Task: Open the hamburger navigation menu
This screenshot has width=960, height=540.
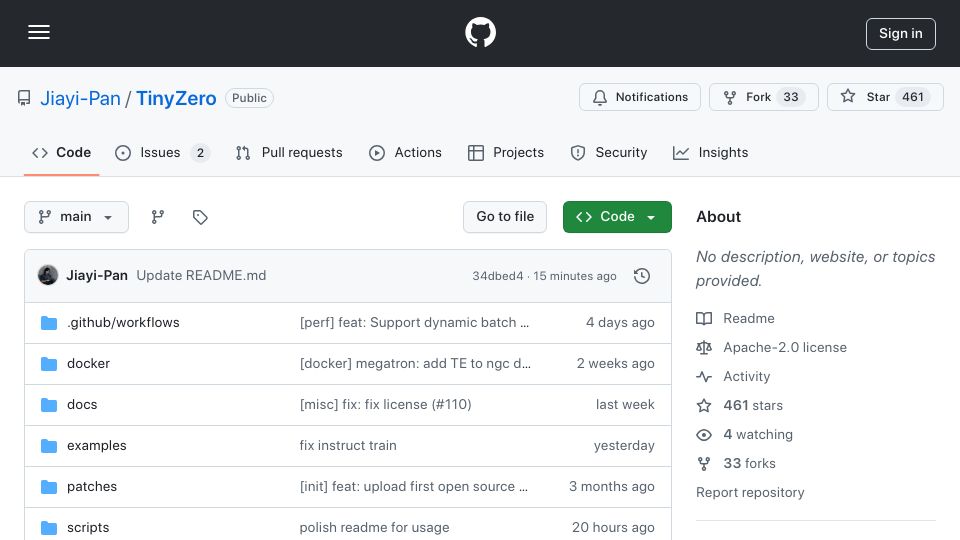Action: 39,32
